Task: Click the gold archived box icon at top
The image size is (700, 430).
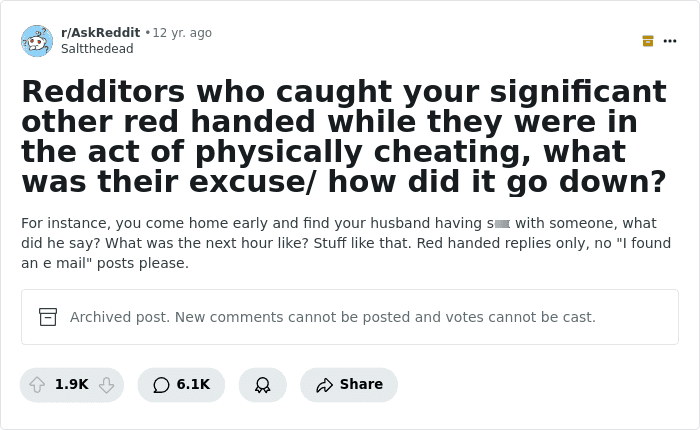Action: click(x=648, y=41)
